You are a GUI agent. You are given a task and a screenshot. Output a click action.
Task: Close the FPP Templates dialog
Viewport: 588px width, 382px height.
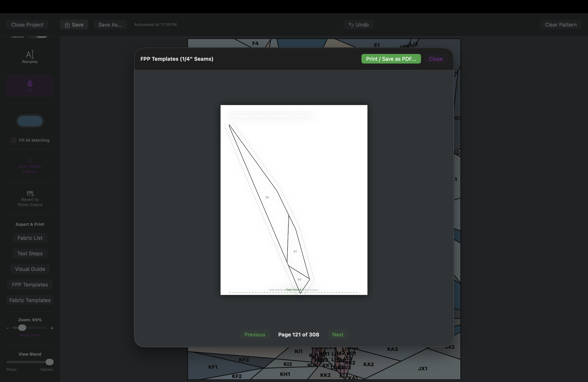pyautogui.click(x=436, y=59)
